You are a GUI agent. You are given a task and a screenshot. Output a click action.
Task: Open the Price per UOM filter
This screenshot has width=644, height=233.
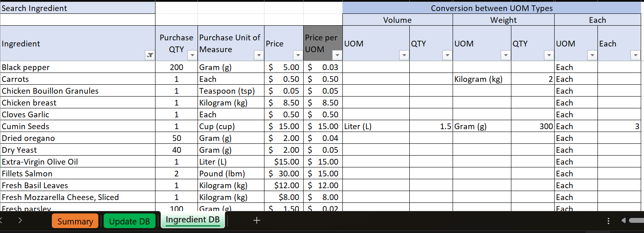tap(337, 55)
